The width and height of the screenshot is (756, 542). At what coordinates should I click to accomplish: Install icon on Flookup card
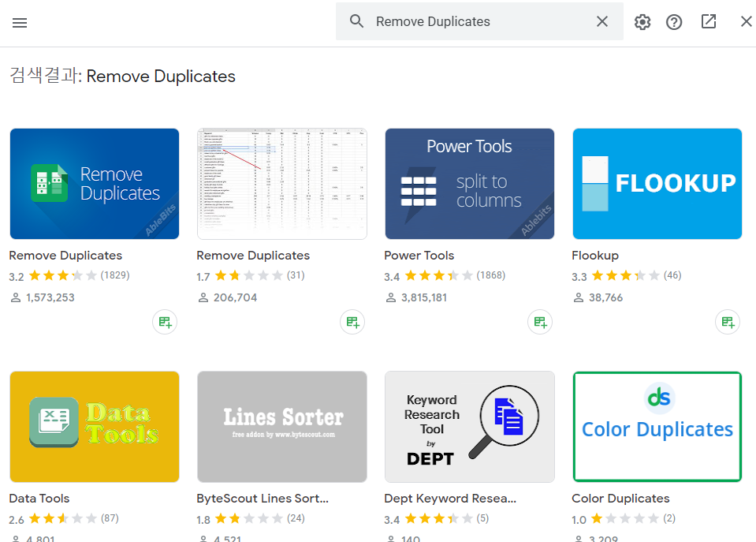pyautogui.click(x=728, y=322)
